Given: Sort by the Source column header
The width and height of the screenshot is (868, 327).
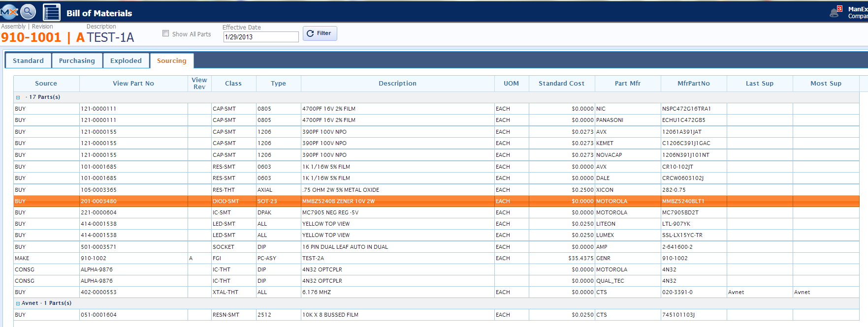Looking at the screenshot, I should point(46,84).
